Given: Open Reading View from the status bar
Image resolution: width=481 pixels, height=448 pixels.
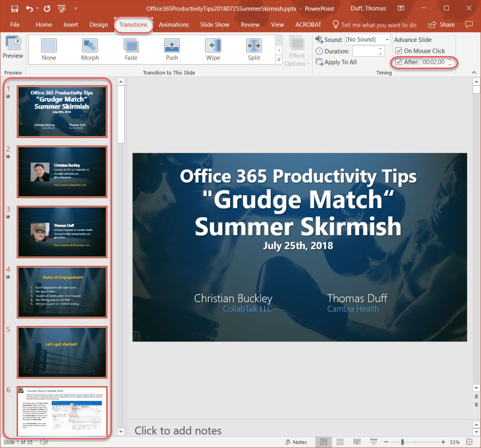Looking at the screenshot, I should (x=357, y=442).
